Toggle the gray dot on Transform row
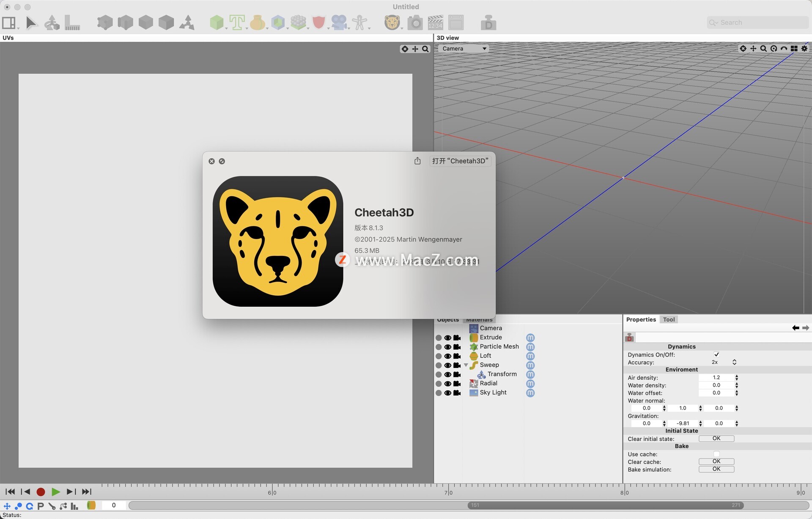The height and width of the screenshot is (519, 812). 439,375
